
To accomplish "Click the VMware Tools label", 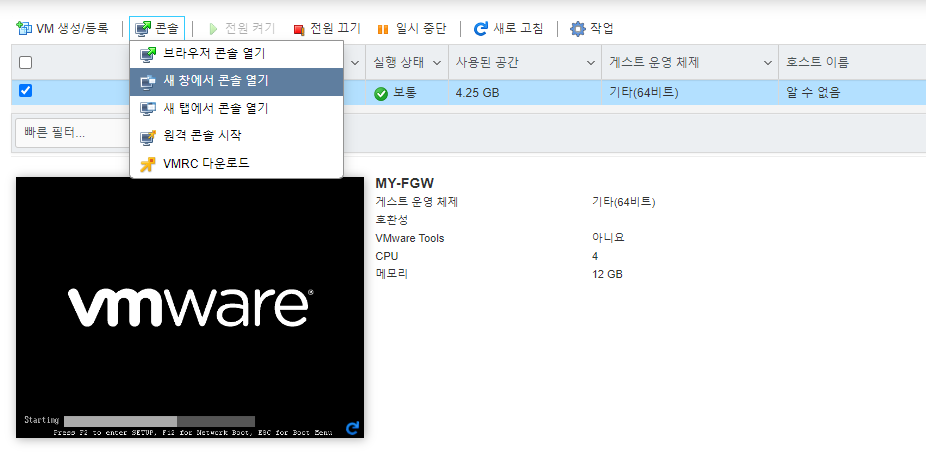I will 410,238.
